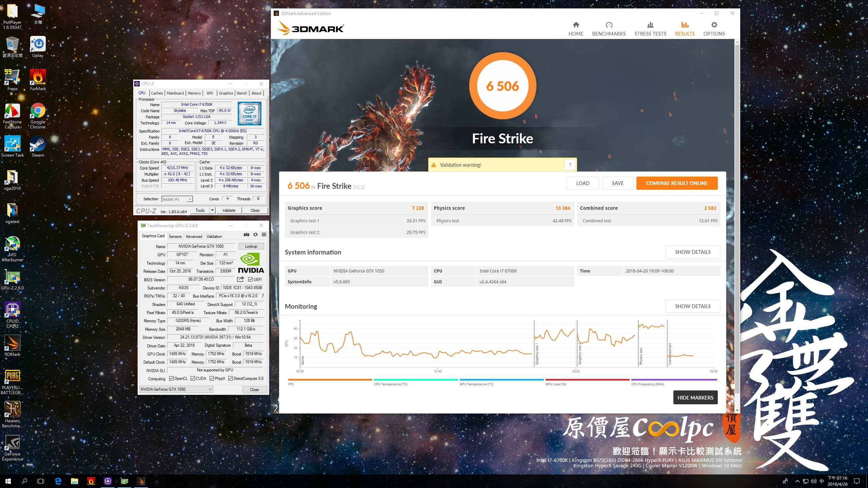The image size is (868, 488).
Task: Show details for System information
Action: (x=692, y=252)
